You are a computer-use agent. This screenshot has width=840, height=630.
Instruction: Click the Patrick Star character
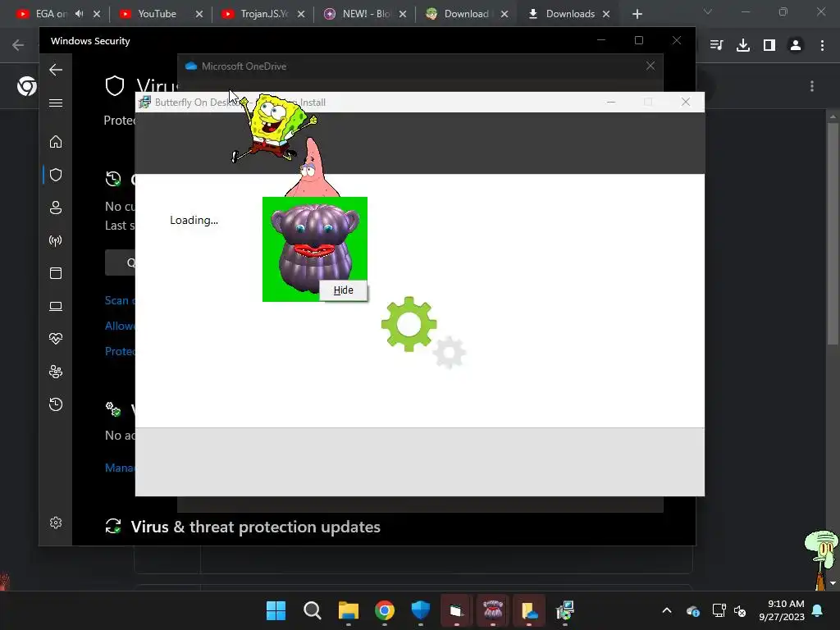pyautogui.click(x=312, y=167)
